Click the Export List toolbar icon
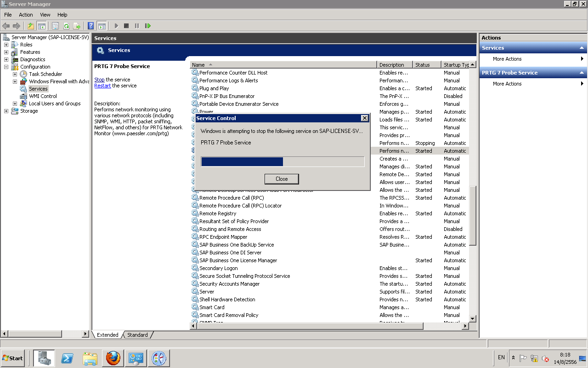 coord(77,26)
